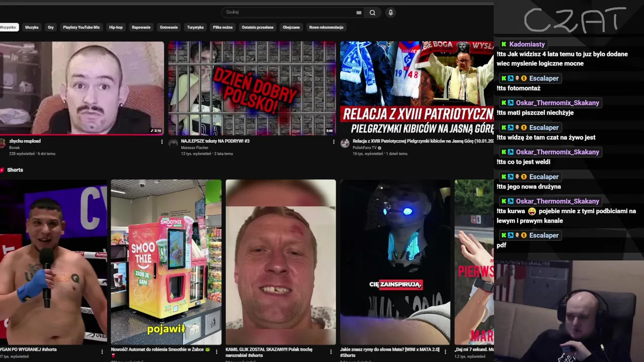Click Kadomiasty username in chat
The height and width of the screenshot is (362, 644).
527,44
